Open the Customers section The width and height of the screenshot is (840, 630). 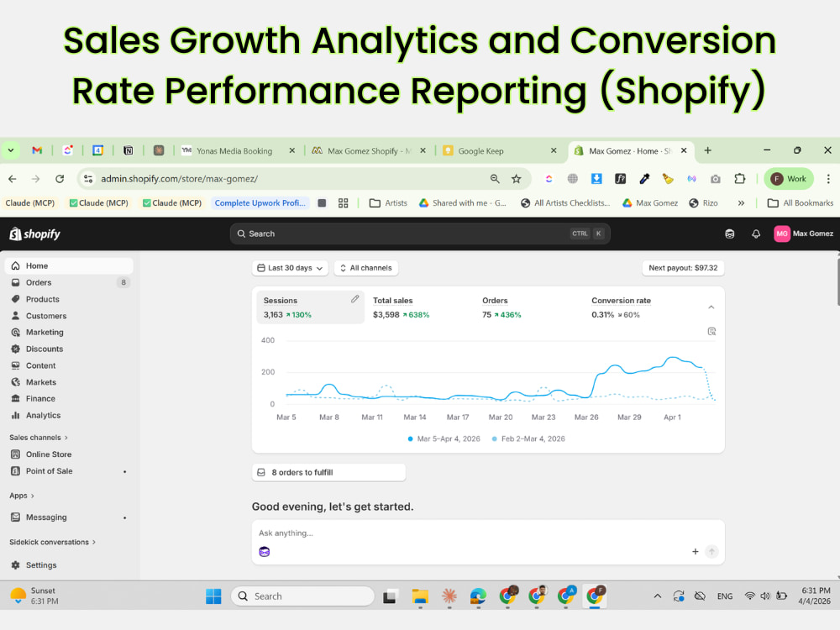[x=69, y=316]
